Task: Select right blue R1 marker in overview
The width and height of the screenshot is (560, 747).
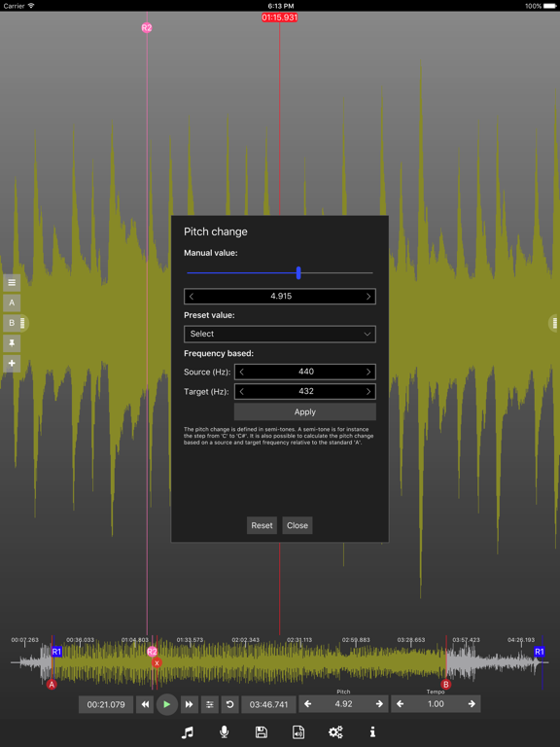Action: tap(539, 652)
